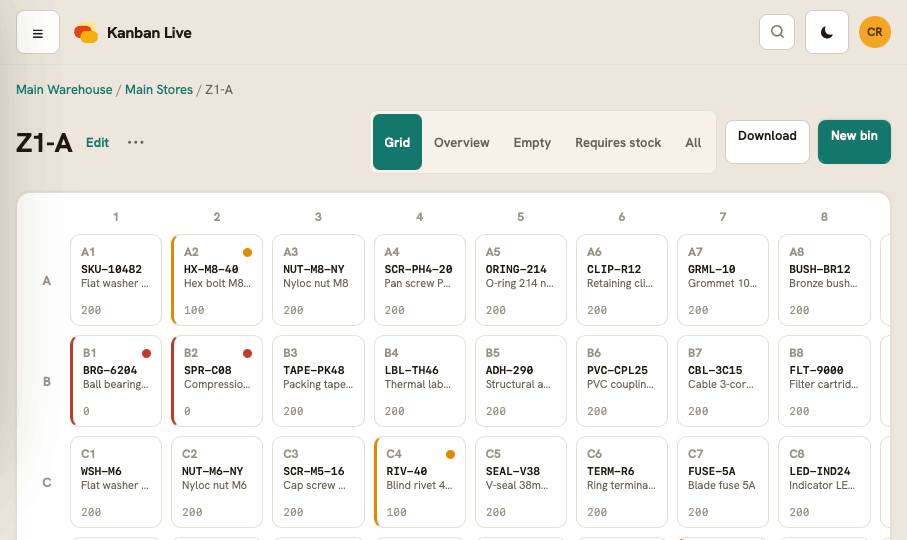Open the search icon
This screenshot has width=907, height=540.
click(777, 32)
